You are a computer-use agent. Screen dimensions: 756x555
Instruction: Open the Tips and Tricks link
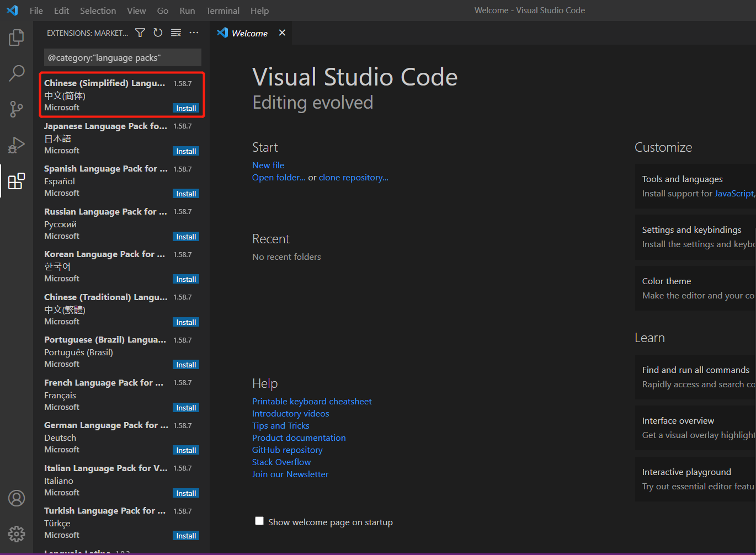[x=280, y=425]
